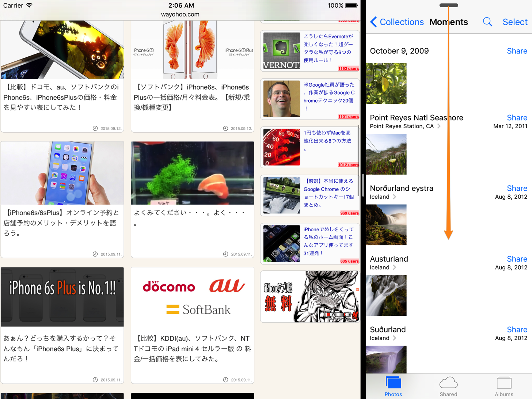
Task: Click the clock icon beside 2015.09.12 on first card
Action: pos(95,128)
